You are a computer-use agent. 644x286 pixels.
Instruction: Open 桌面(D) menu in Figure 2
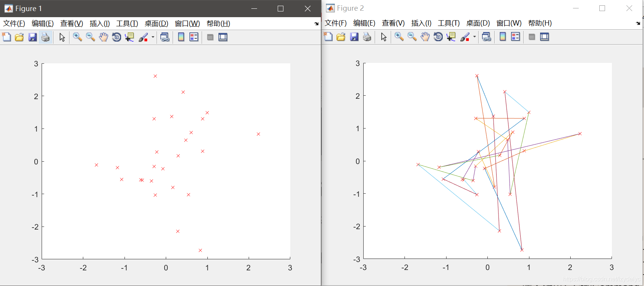[x=478, y=23]
